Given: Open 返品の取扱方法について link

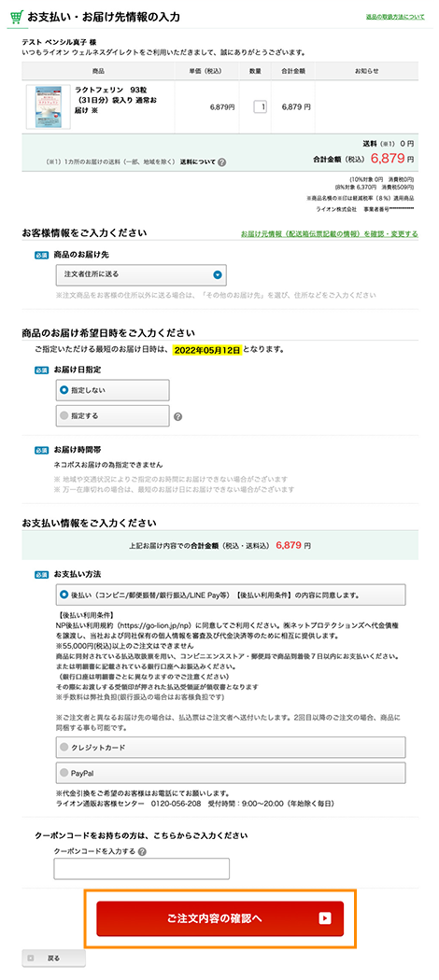Looking at the screenshot, I should coord(394,17).
